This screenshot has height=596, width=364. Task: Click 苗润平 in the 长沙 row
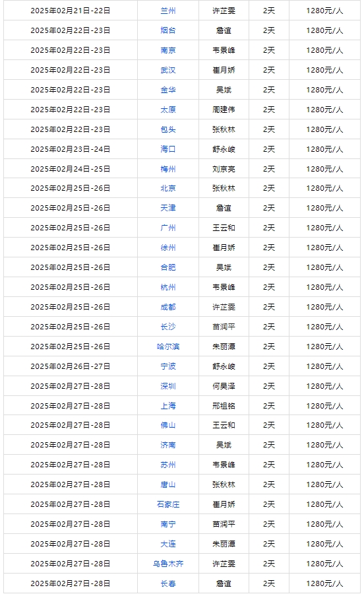pyautogui.click(x=224, y=327)
